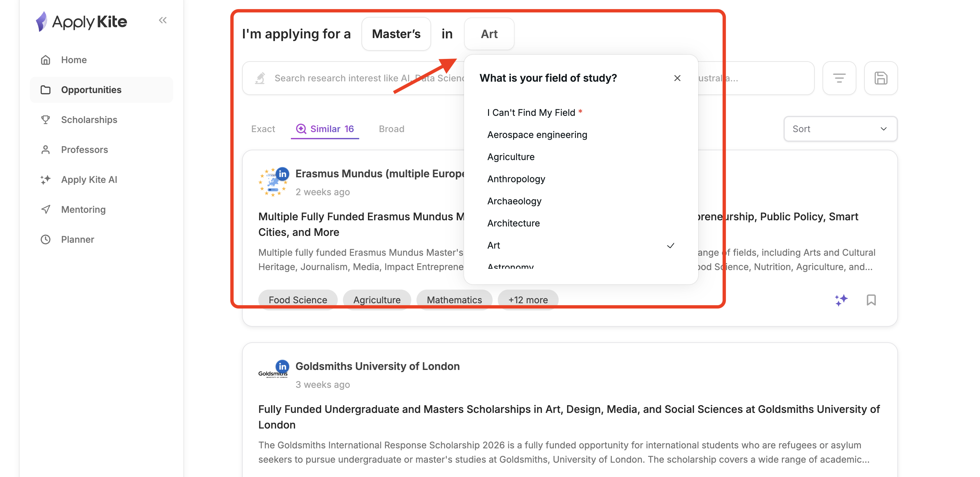Open Apply Kite AI from sidebar
Viewport: 980px width, 477px height.
[x=89, y=180]
